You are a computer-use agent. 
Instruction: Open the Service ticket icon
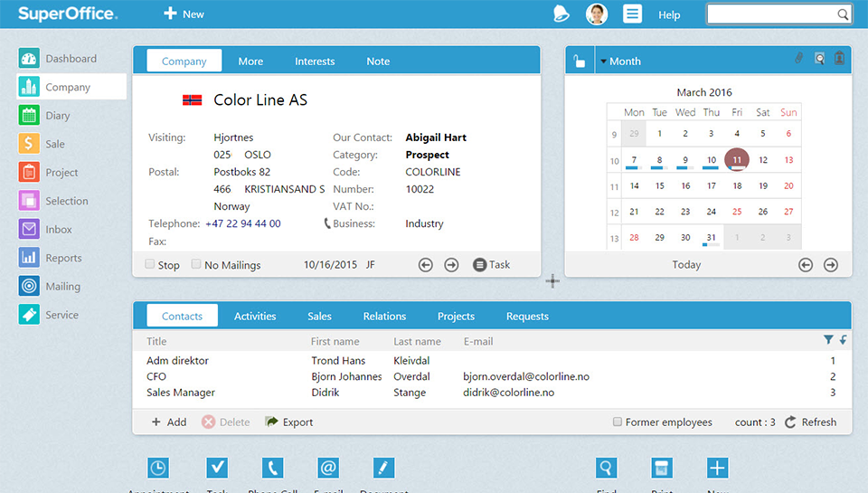[29, 315]
